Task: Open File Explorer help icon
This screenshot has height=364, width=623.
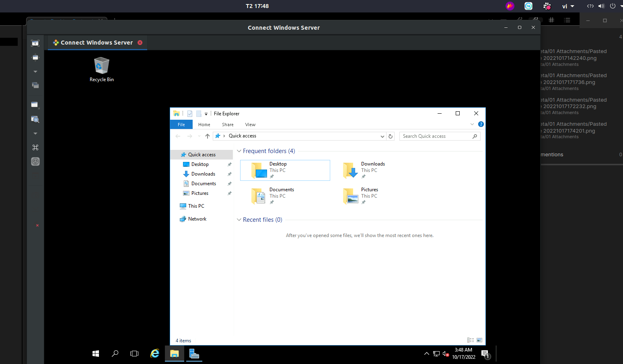Action: 481,125
